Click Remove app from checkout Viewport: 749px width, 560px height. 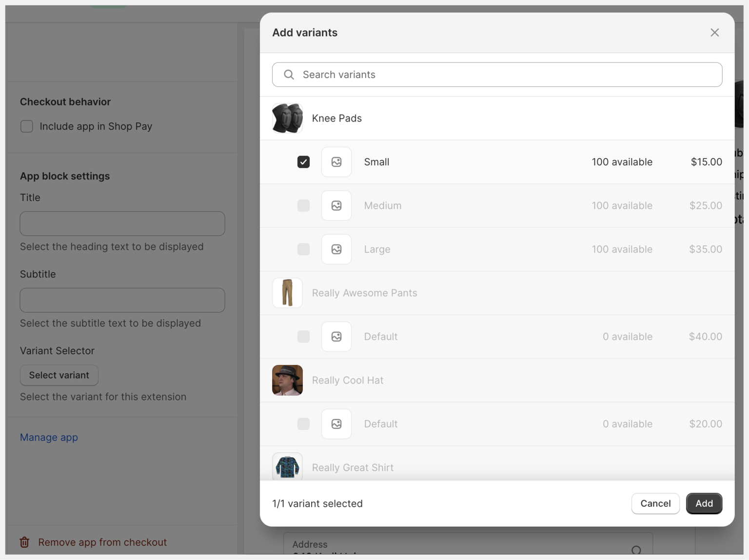click(102, 542)
